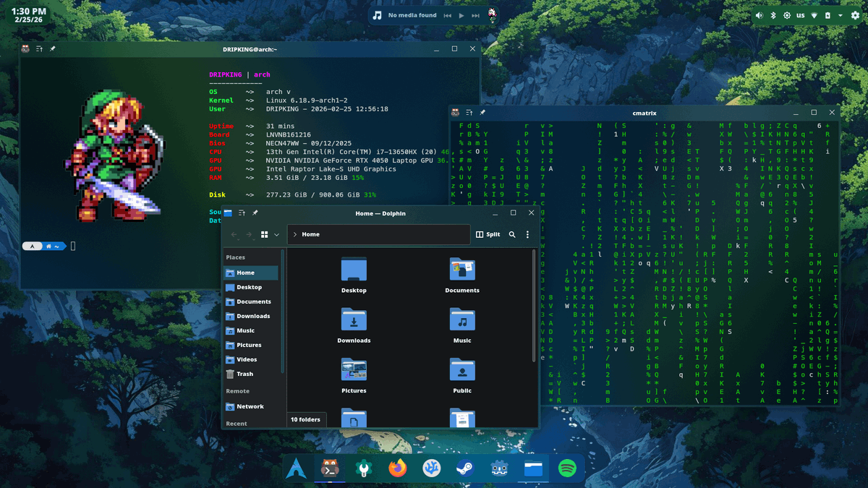The height and width of the screenshot is (488, 868).
Task: Open the VSCodium icon in the dock
Action: pos(432,469)
